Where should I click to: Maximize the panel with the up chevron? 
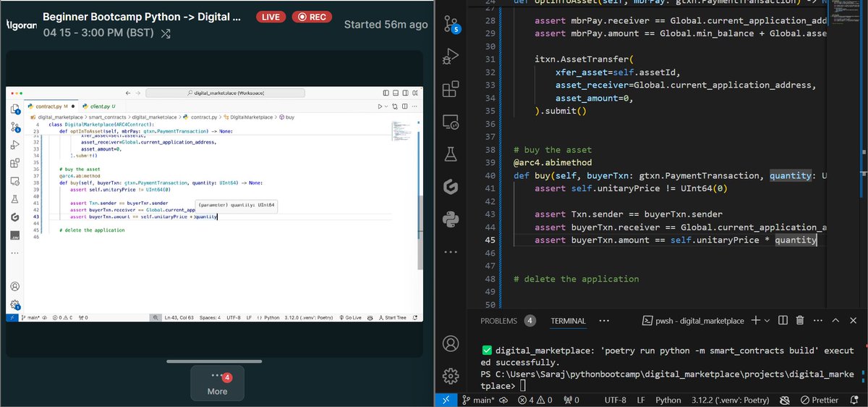click(x=835, y=320)
